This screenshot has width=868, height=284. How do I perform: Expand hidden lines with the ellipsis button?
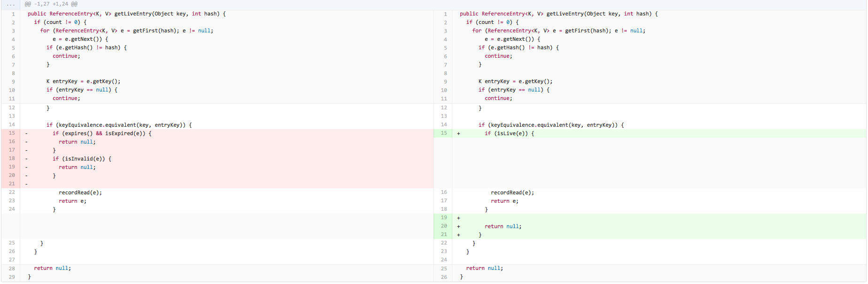point(10,4)
